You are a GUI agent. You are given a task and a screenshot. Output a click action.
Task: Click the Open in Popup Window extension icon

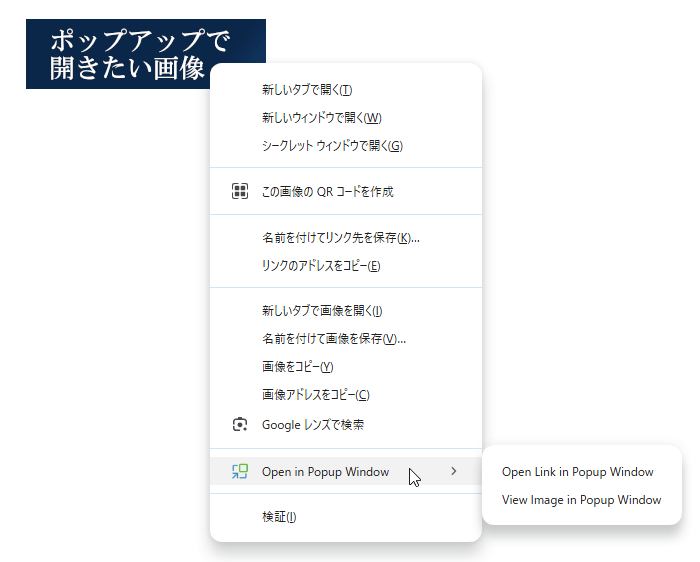(x=240, y=471)
